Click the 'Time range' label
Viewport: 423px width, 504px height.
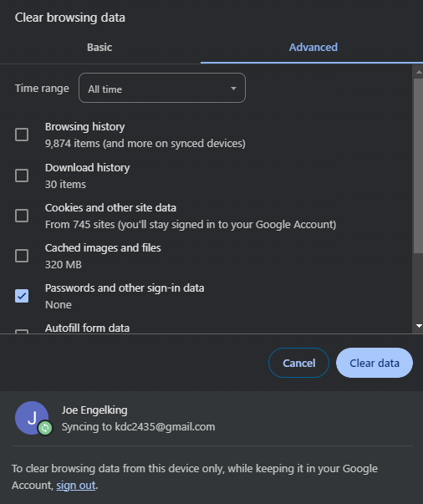tap(42, 89)
